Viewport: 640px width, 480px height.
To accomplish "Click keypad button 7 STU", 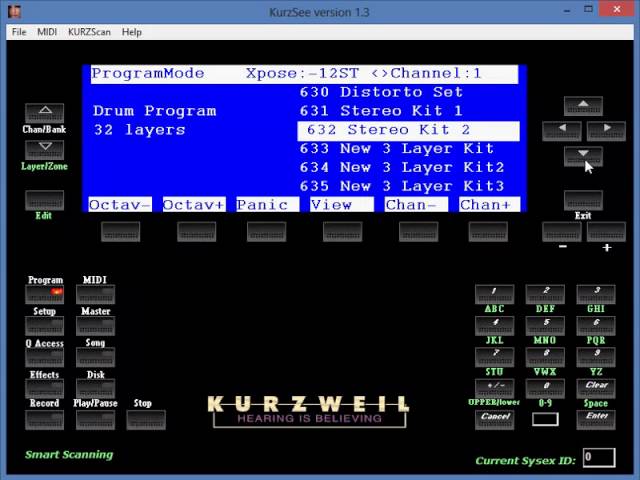I will pyautogui.click(x=495, y=357).
